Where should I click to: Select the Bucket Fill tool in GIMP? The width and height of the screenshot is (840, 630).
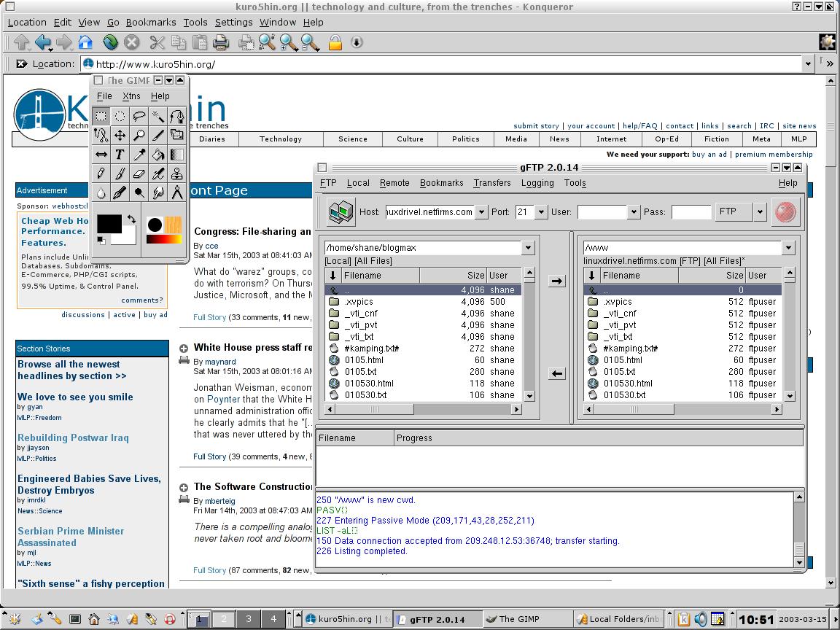click(x=158, y=155)
